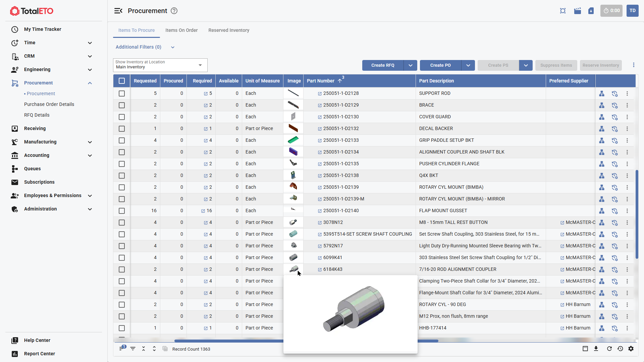644x362 pixels.
Task: Open the Reserved Inventory tab
Action: pos(229,30)
